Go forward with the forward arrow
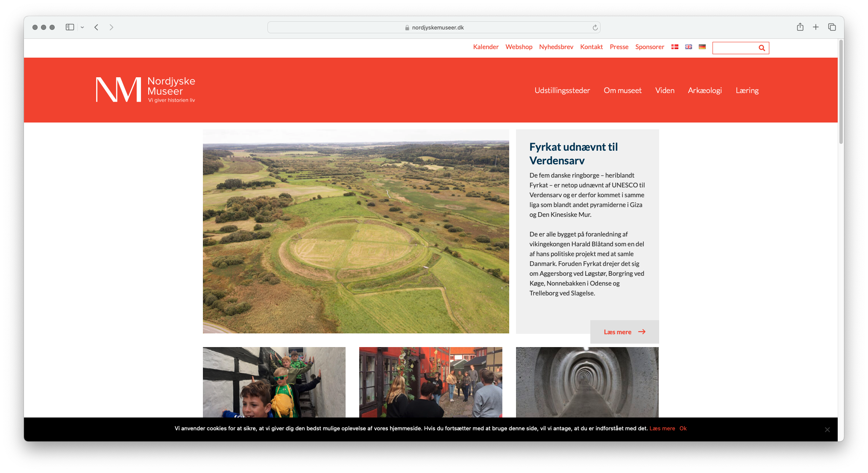868x473 pixels. [111, 27]
